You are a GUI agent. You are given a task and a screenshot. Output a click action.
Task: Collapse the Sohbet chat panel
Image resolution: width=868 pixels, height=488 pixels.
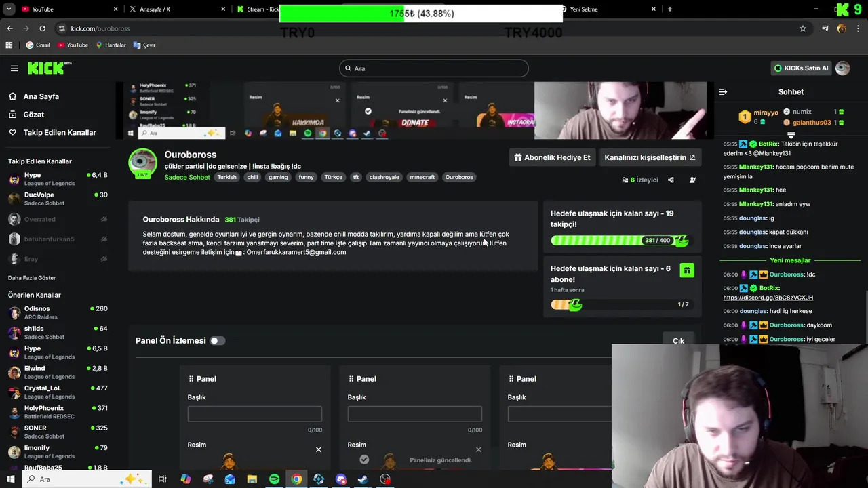point(723,92)
